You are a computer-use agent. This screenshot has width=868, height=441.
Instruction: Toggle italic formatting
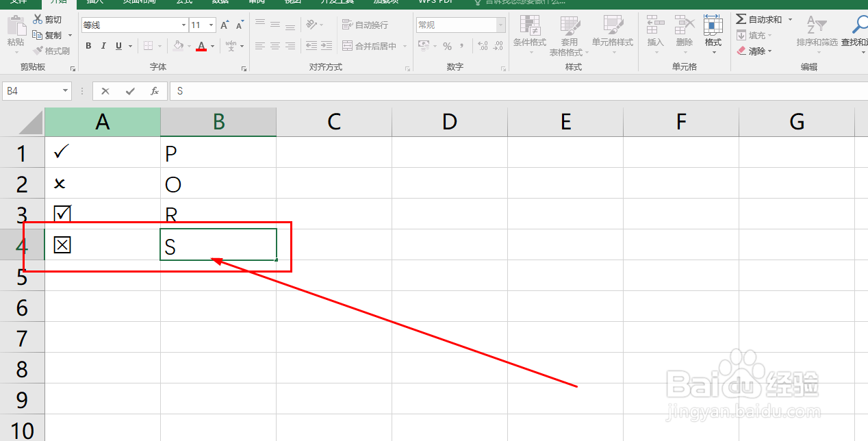pyautogui.click(x=103, y=46)
